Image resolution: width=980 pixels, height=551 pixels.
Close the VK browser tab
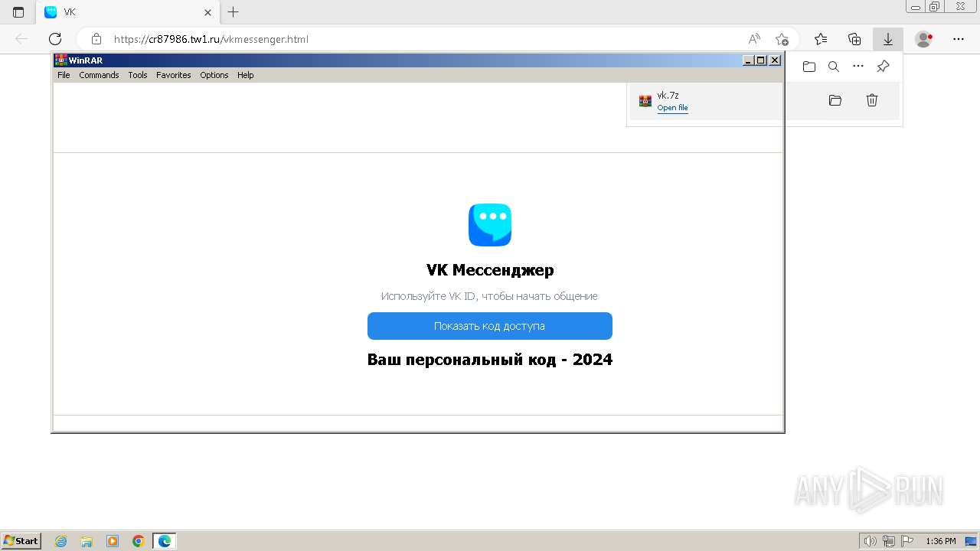(x=207, y=12)
